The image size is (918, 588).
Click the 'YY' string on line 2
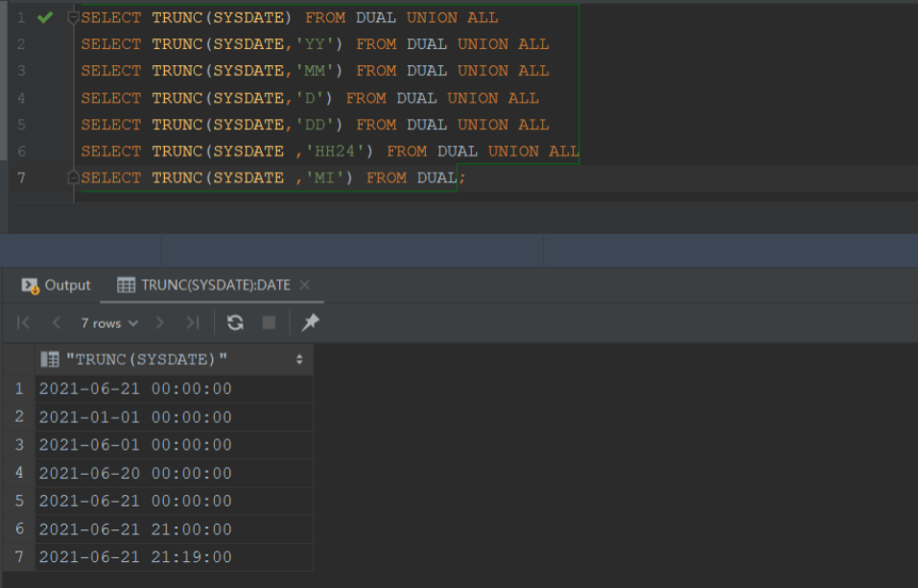point(315,44)
